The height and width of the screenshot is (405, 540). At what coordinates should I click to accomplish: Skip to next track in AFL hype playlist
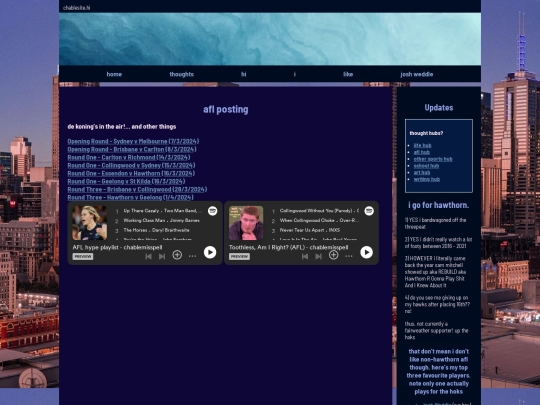(x=162, y=256)
